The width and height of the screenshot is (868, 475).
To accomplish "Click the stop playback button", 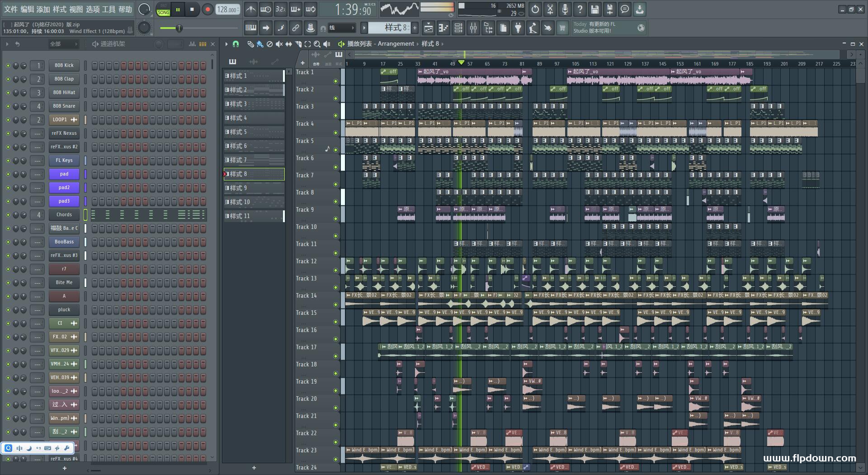I will pyautogui.click(x=192, y=9).
